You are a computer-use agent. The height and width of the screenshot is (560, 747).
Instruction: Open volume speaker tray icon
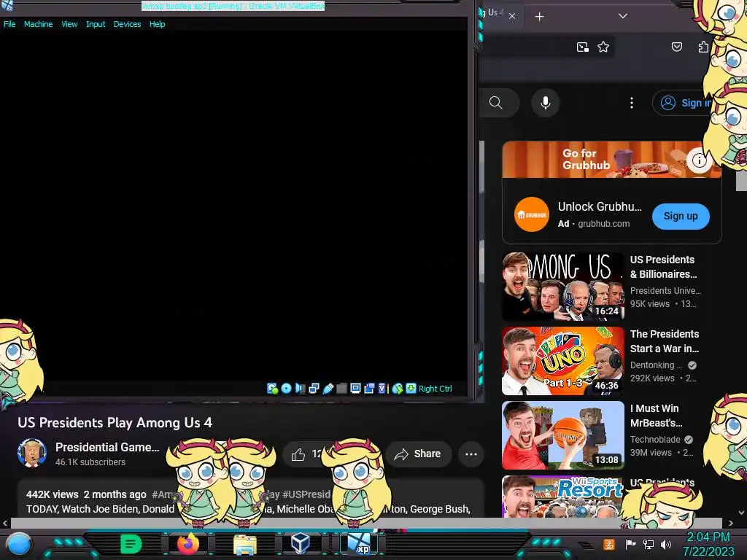tap(665, 544)
